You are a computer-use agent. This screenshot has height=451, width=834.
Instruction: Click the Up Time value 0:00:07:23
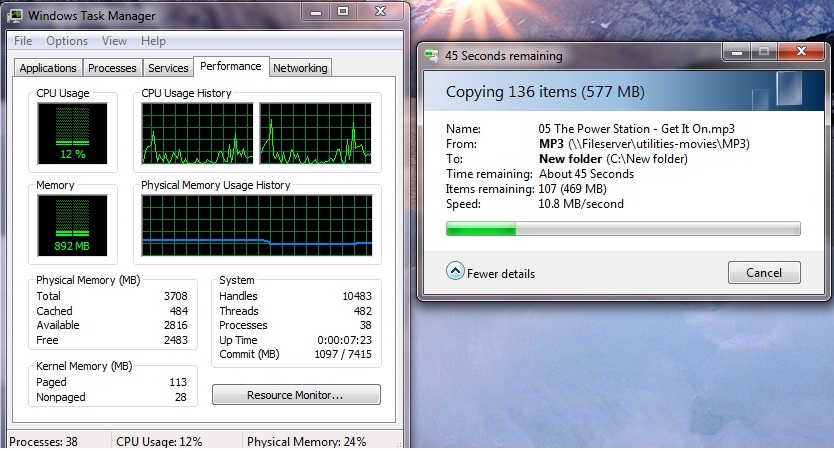[345, 340]
